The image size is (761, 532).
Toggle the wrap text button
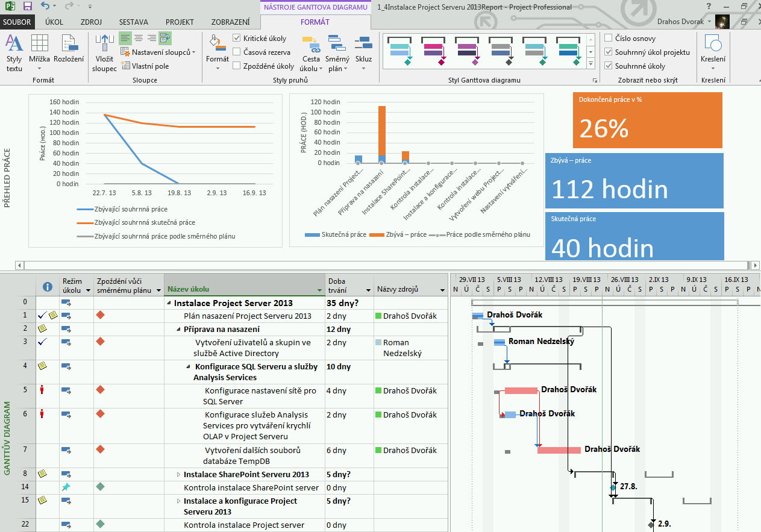165,38
